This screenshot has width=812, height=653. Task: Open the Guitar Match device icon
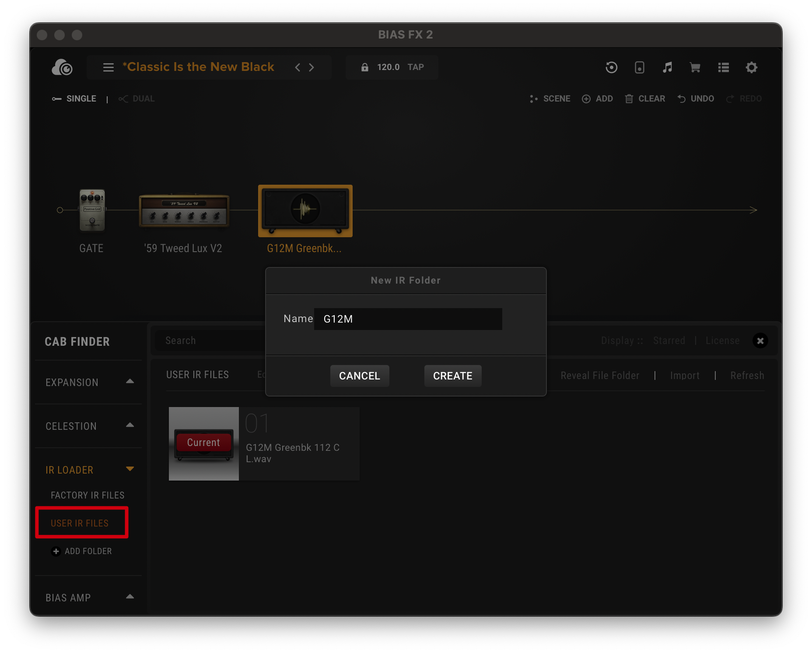coord(639,67)
